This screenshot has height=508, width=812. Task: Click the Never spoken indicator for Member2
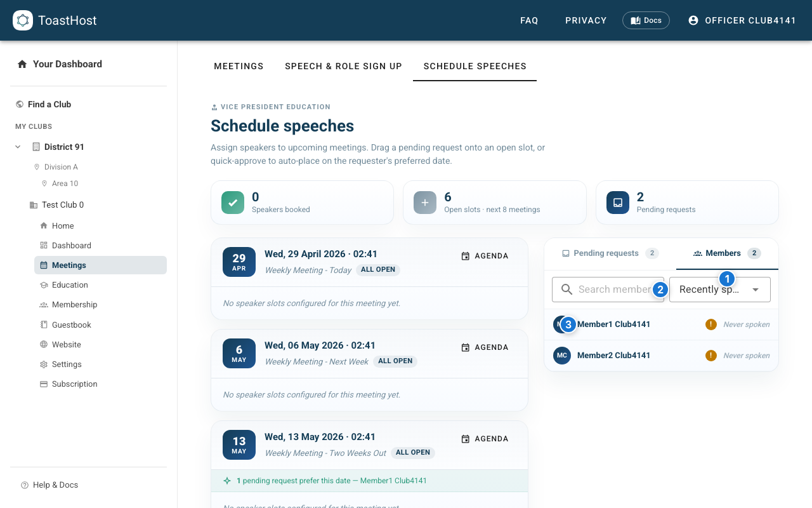pos(710,356)
